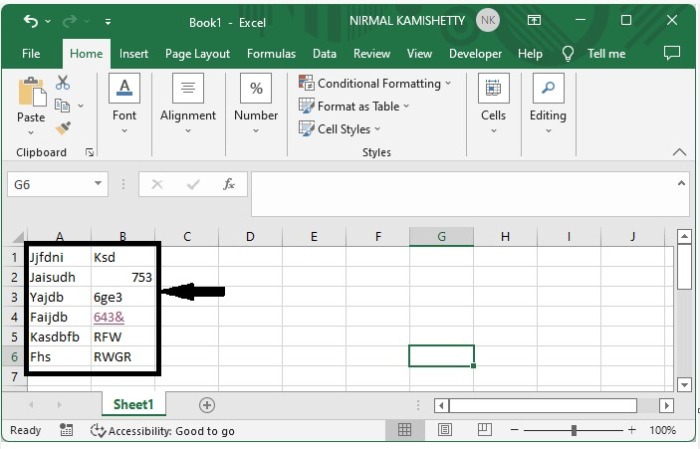Click the Redo arrow icon
700x449 pixels.
[69, 21]
